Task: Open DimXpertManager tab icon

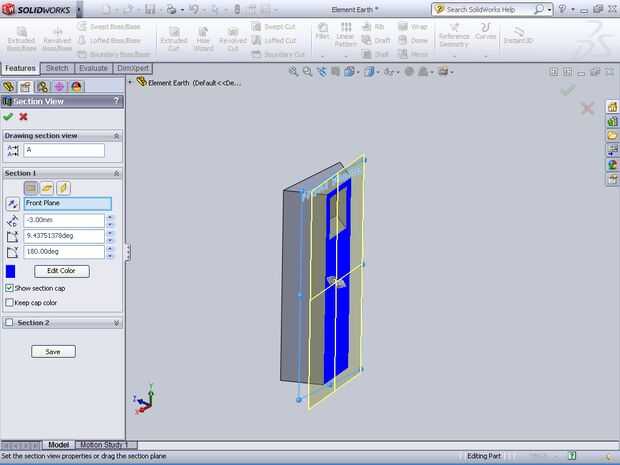Action: point(59,86)
